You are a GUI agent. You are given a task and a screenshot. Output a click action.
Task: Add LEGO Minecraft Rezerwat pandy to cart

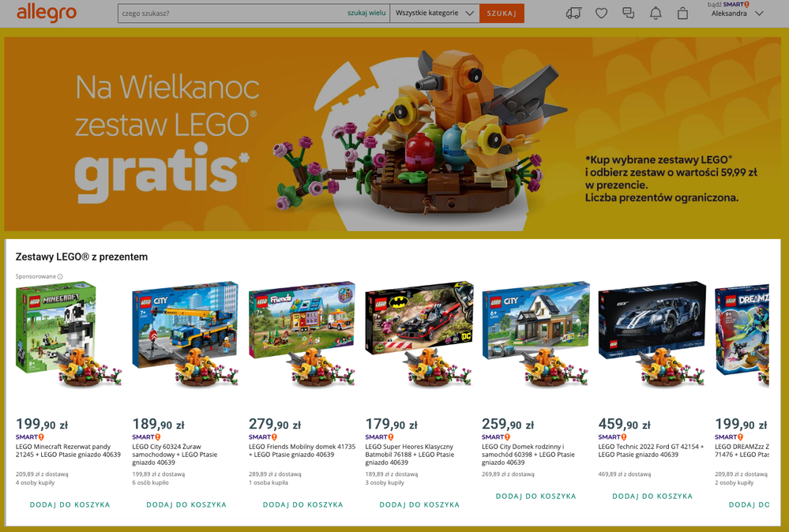click(x=70, y=504)
